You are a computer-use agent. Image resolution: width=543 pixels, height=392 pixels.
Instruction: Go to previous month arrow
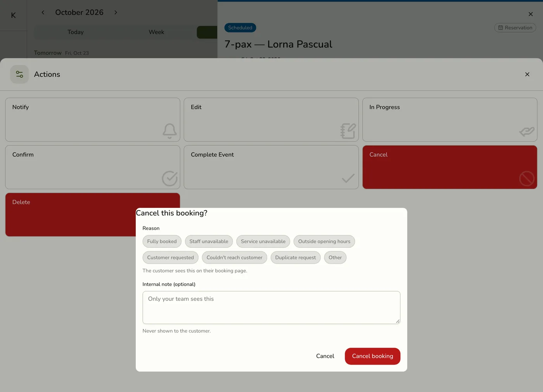(x=43, y=12)
